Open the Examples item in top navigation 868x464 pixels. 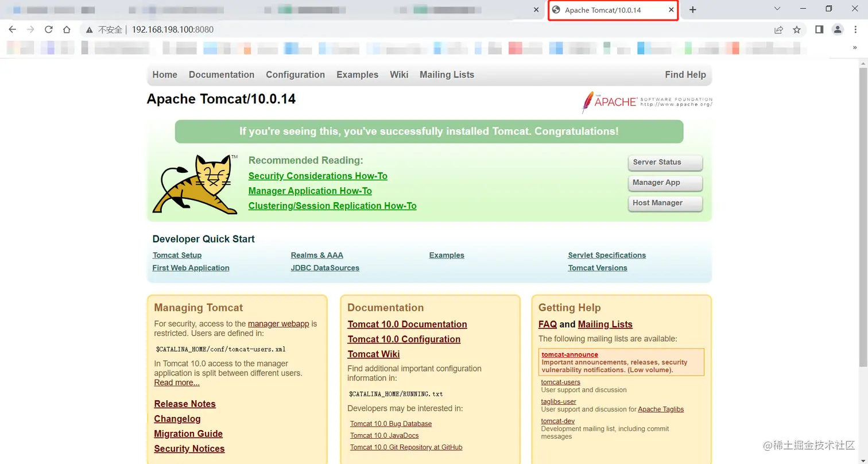point(358,75)
